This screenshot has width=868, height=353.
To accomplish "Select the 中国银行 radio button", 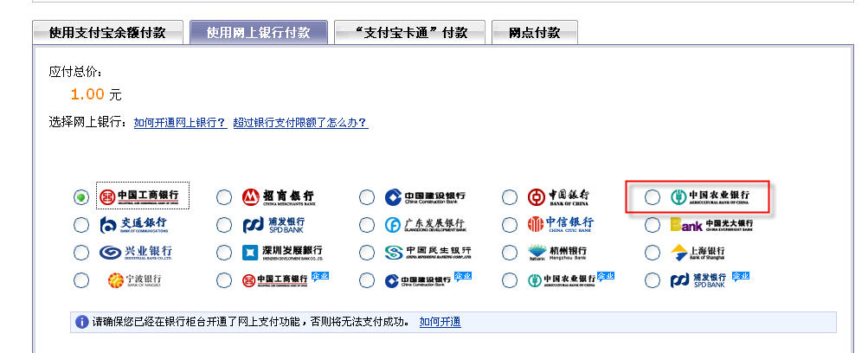I will pyautogui.click(x=510, y=197).
